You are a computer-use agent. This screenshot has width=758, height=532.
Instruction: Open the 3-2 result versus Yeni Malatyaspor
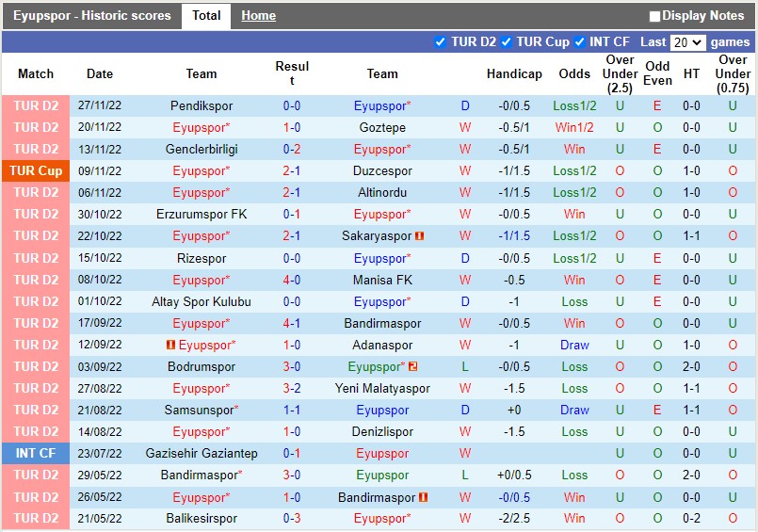[x=292, y=388]
